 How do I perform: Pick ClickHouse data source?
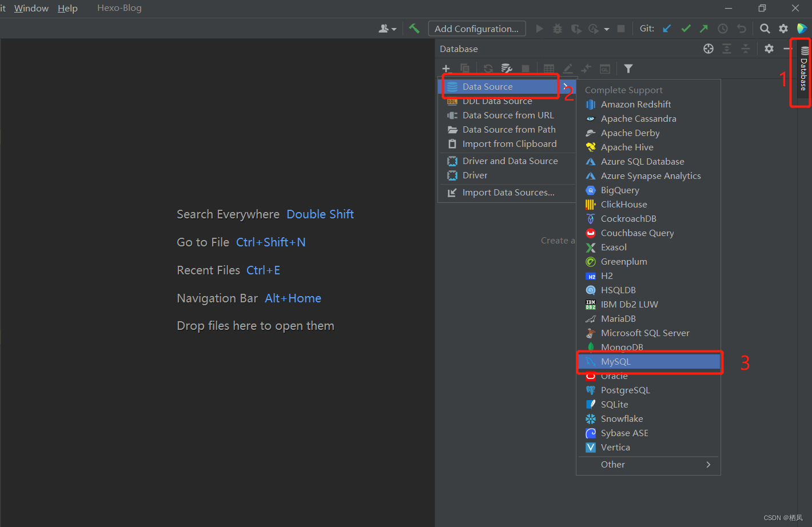tap(648, 204)
